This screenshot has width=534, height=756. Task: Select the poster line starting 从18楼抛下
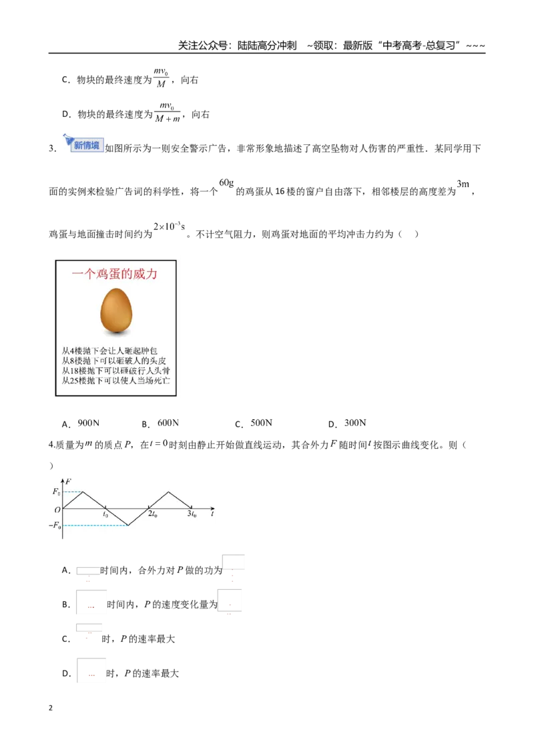point(115,371)
